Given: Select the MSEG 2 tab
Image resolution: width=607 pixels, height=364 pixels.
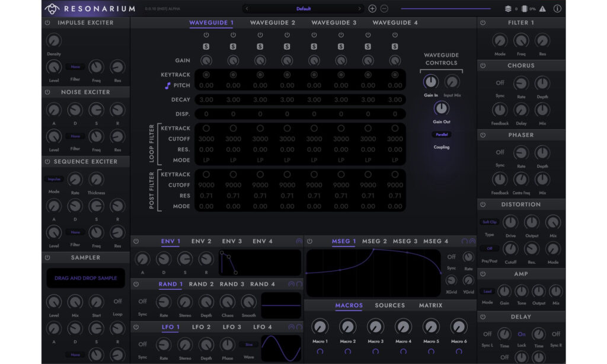Looking at the screenshot, I should click(375, 241).
